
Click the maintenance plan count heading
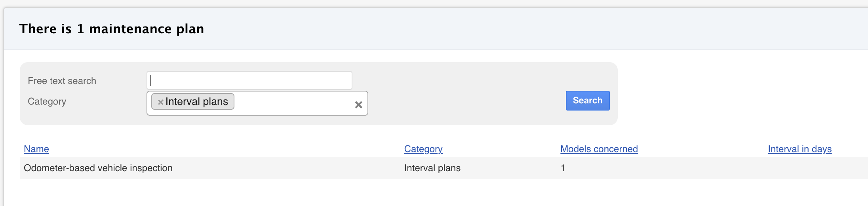(x=112, y=29)
